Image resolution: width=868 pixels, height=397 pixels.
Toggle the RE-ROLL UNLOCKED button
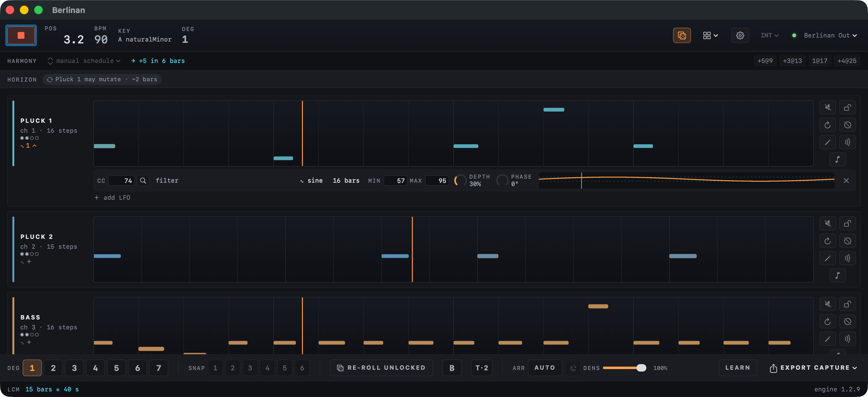point(381,368)
